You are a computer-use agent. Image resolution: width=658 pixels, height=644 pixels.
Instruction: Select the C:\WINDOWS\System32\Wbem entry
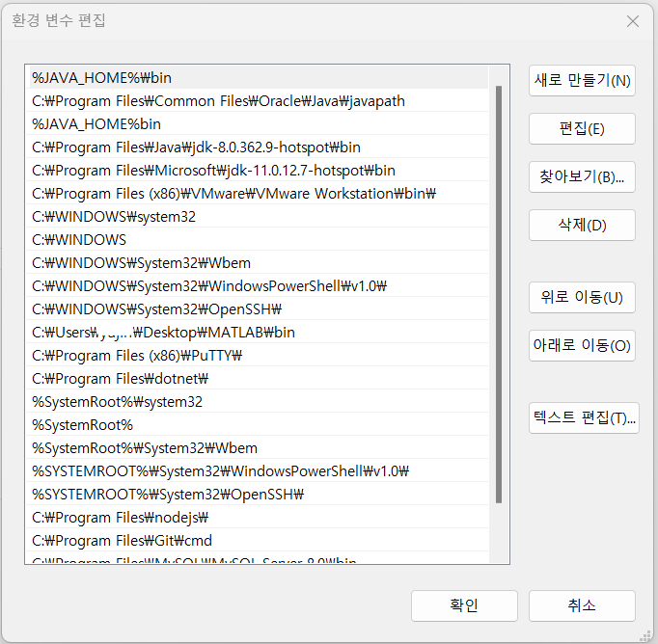point(258,263)
